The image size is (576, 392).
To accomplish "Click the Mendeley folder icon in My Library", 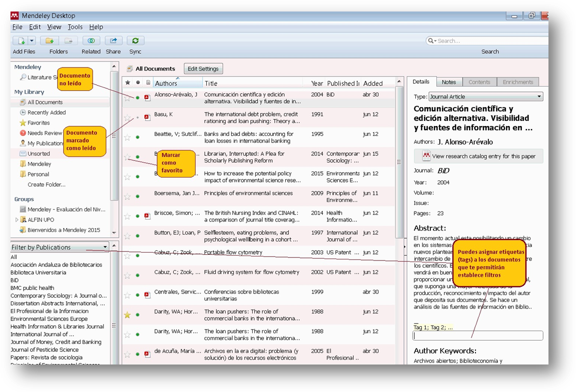I will (23, 163).
